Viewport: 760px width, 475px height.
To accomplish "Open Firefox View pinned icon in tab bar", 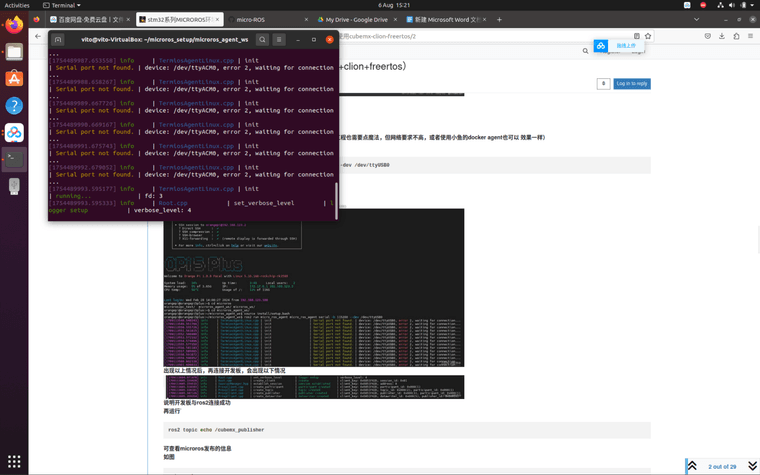I will (x=36, y=20).
